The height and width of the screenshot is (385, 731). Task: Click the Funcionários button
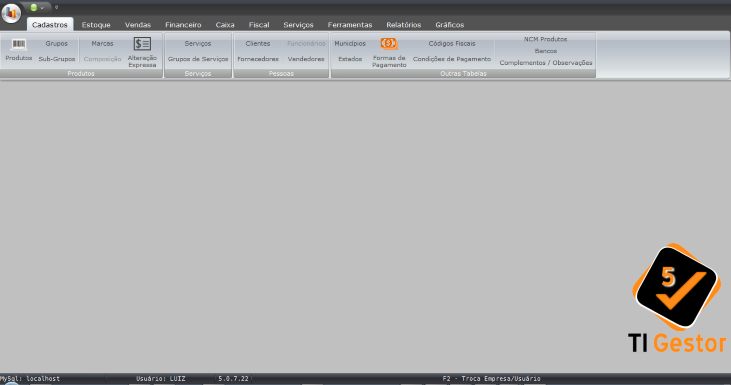(x=306, y=43)
